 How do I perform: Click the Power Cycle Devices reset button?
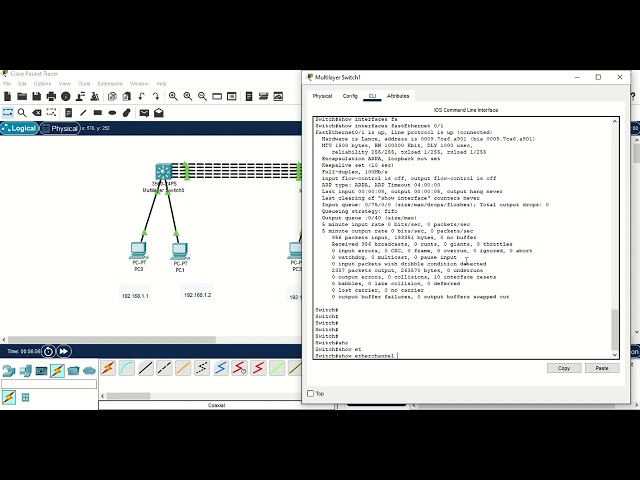(x=48, y=351)
